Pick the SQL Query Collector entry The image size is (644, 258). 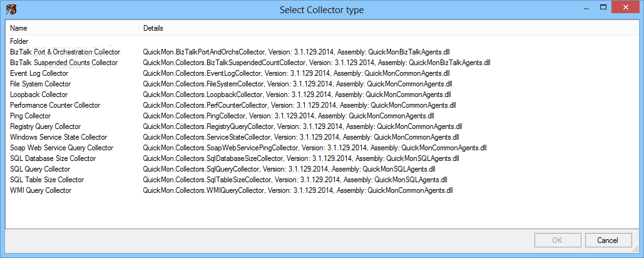[x=40, y=170]
